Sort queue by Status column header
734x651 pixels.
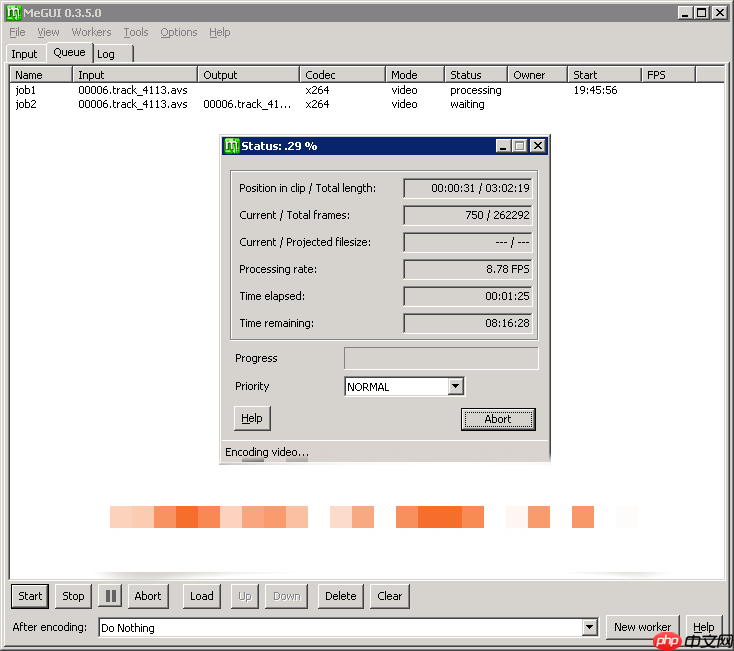tap(475, 75)
